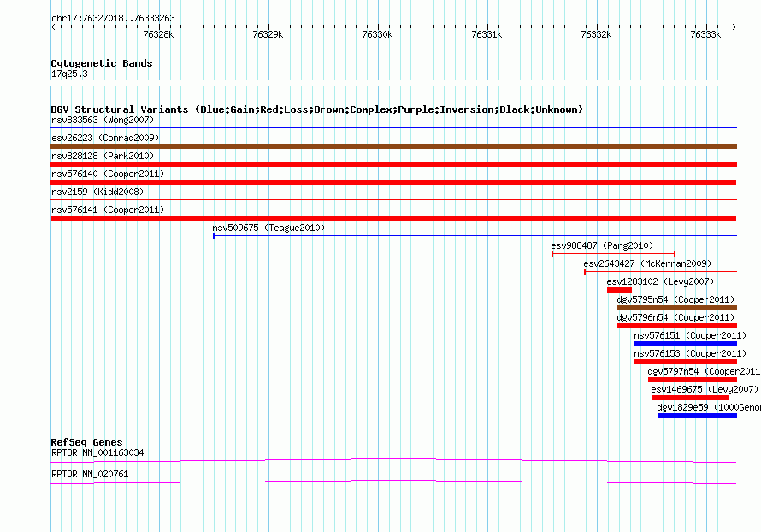This screenshot has height=532, width=761.
Task: Open esv1283102 (Levy2007) variant label
Action: [660, 281]
